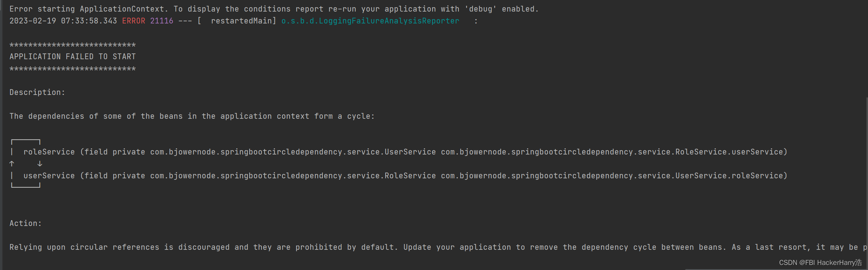This screenshot has height=270, width=868.
Task: Click the o.s.b.d.LoggingFailureAnalysisReporter logger name
Action: [x=370, y=21]
